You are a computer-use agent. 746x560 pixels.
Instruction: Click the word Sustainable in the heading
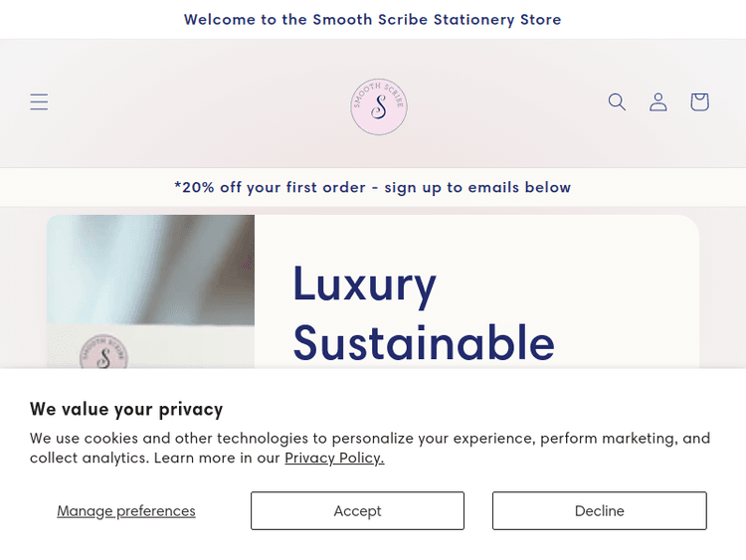pos(423,342)
